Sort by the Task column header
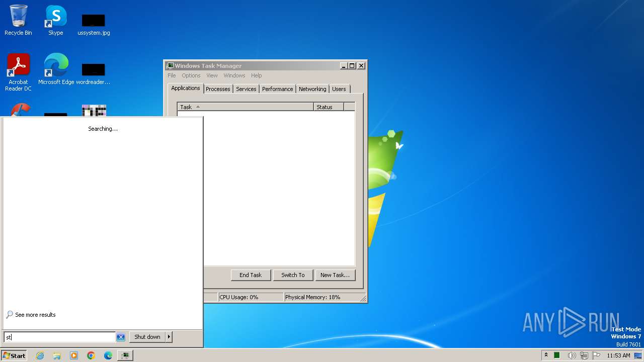Viewport: 644px width, 362px height. click(246, 107)
